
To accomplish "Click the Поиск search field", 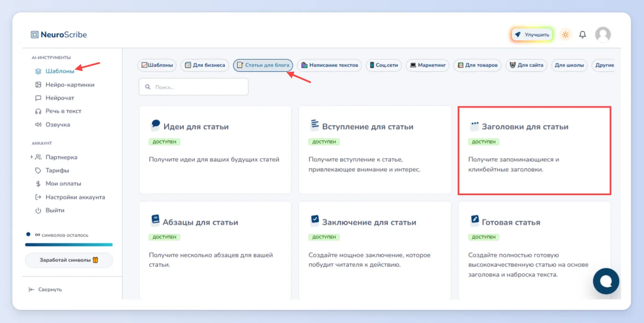I will pos(194,87).
